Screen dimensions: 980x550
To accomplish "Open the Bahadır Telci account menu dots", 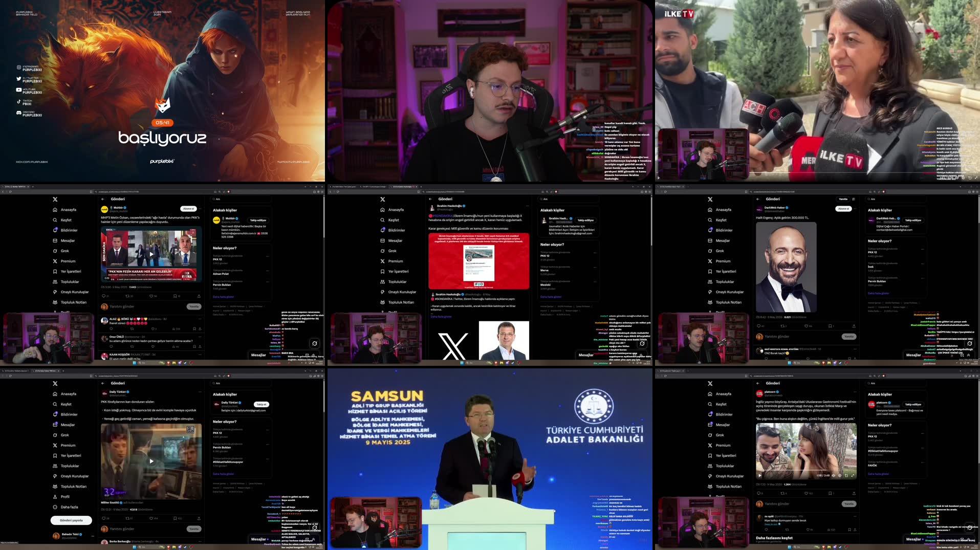I will pos(93,536).
